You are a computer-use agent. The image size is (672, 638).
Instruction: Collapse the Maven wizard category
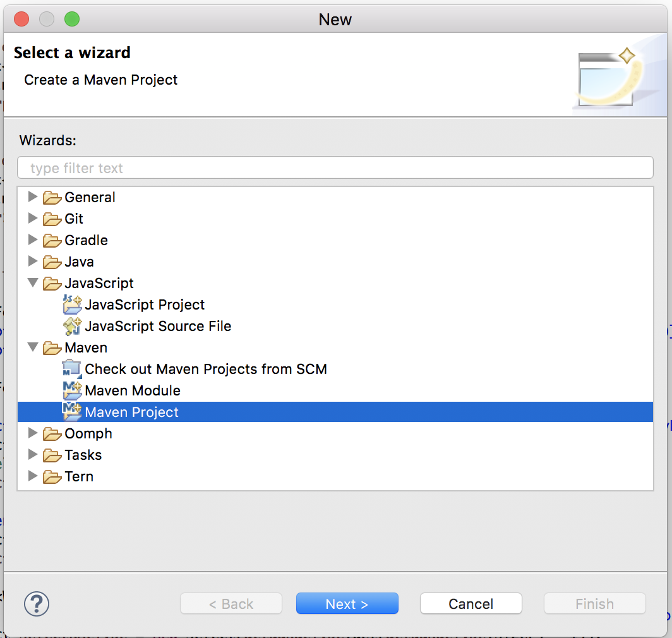pyautogui.click(x=33, y=347)
